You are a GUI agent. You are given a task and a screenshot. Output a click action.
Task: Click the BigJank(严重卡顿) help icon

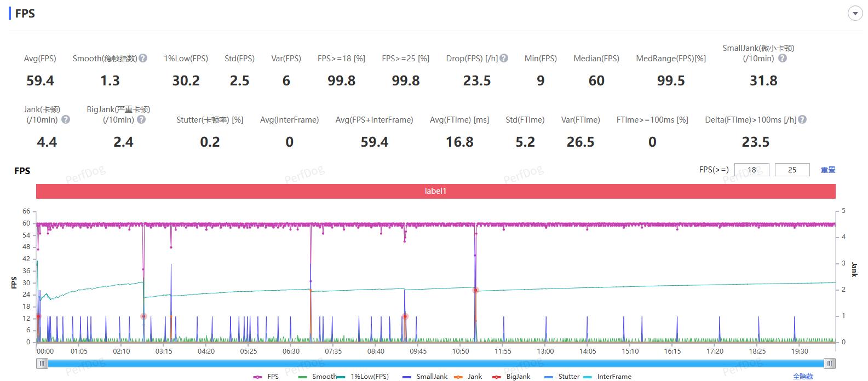tap(141, 119)
